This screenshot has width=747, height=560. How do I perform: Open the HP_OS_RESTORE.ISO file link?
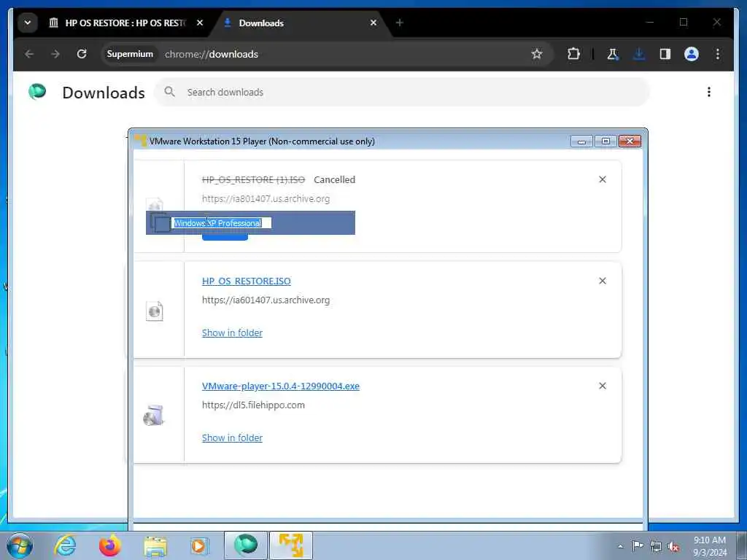[x=247, y=281]
